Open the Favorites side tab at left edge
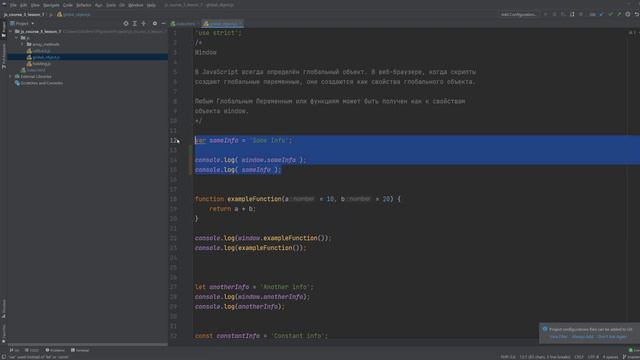 pyautogui.click(x=4, y=334)
